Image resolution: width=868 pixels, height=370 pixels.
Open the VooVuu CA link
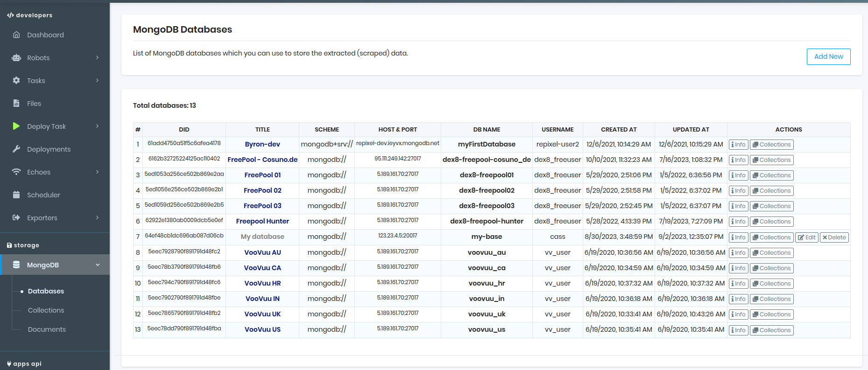[x=262, y=268]
